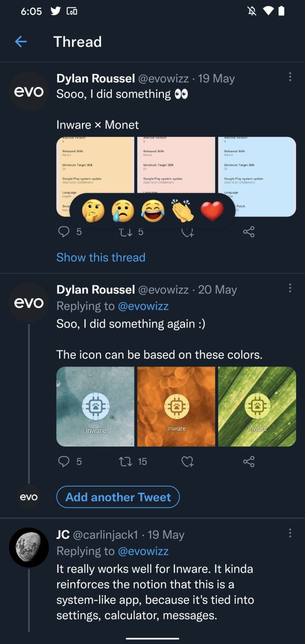
Task: React with the red heart emoji
Action: (212, 211)
